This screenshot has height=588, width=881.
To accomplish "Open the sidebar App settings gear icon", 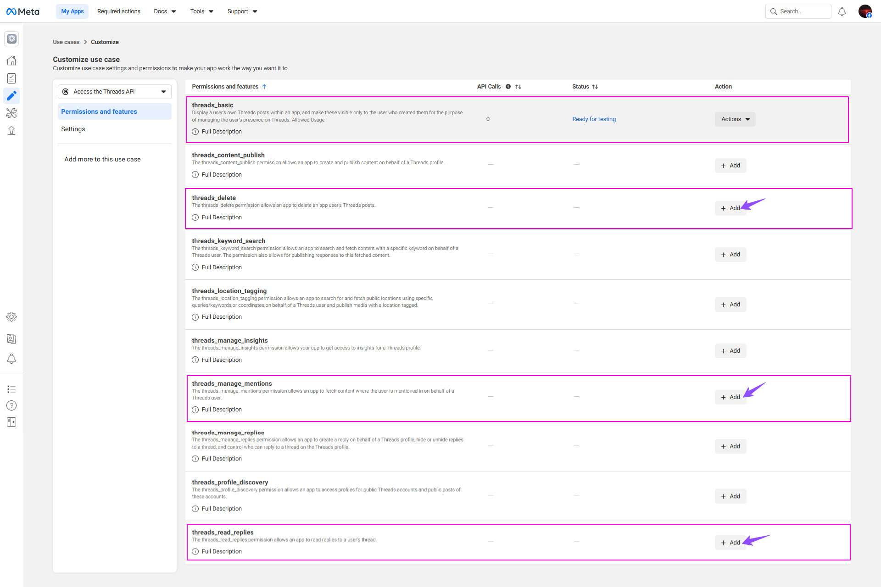I will pyautogui.click(x=11, y=316).
